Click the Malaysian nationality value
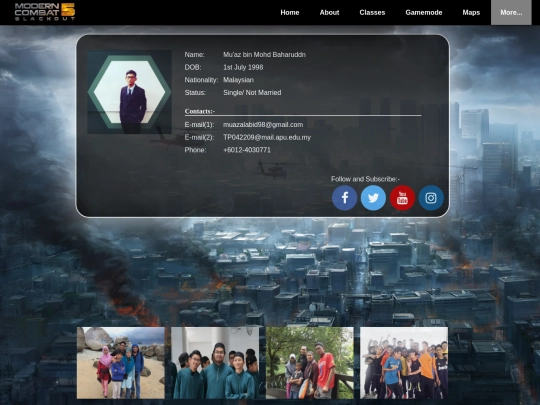 tap(238, 80)
